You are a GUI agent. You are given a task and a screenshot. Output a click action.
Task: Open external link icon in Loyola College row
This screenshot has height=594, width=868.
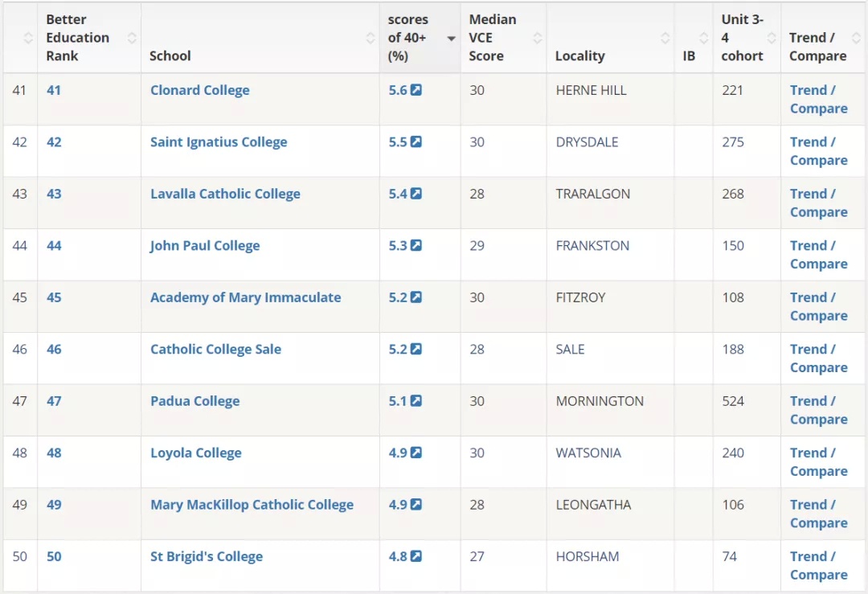click(x=416, y=453)
